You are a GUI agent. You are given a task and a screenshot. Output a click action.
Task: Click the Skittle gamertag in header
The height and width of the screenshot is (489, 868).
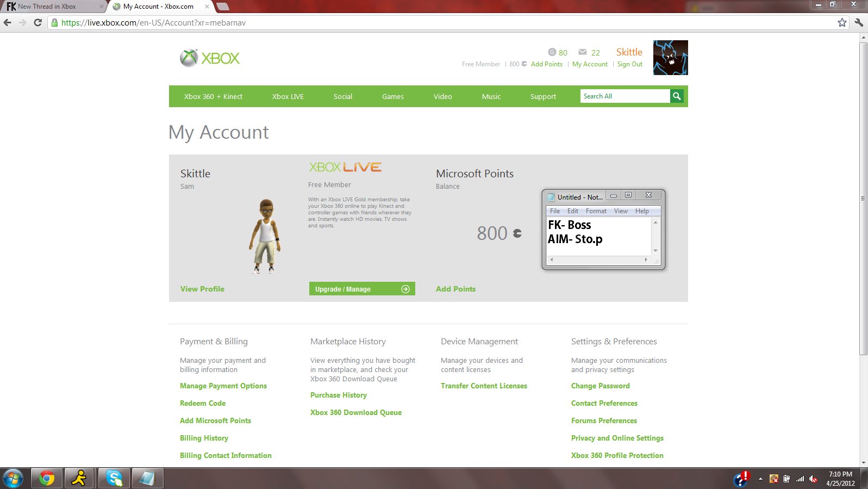[629, 52]
